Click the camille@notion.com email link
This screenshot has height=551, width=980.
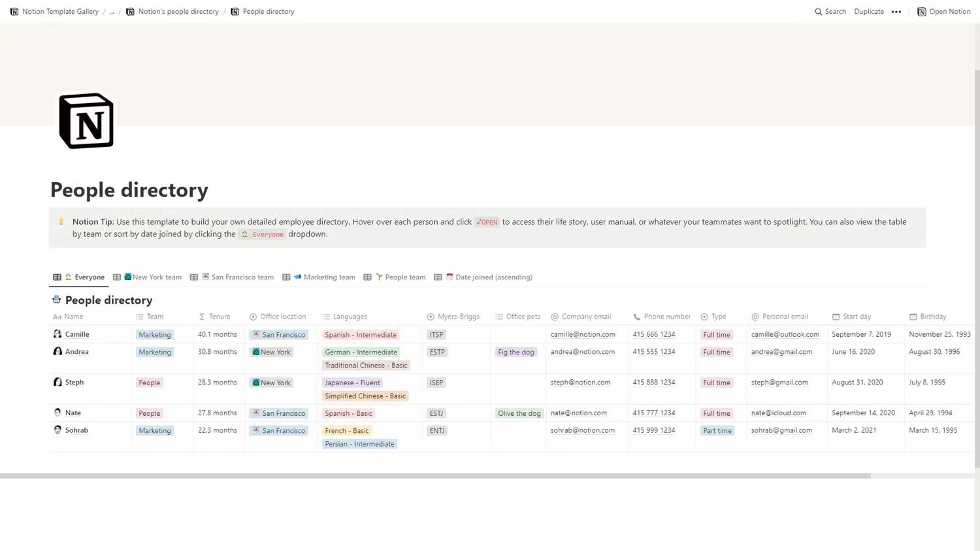click(x=583, y=334)
